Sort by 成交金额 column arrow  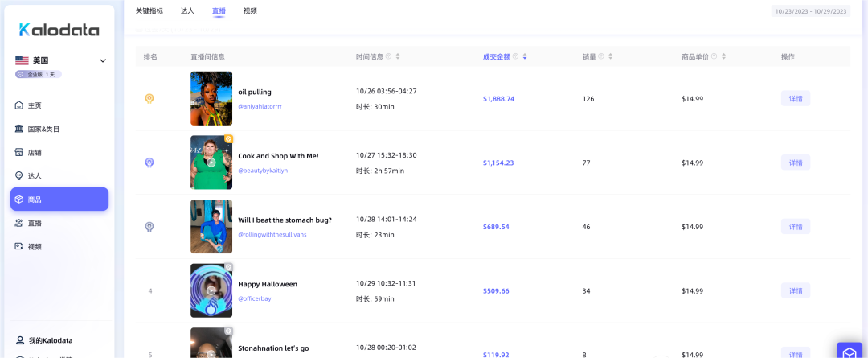525,56
